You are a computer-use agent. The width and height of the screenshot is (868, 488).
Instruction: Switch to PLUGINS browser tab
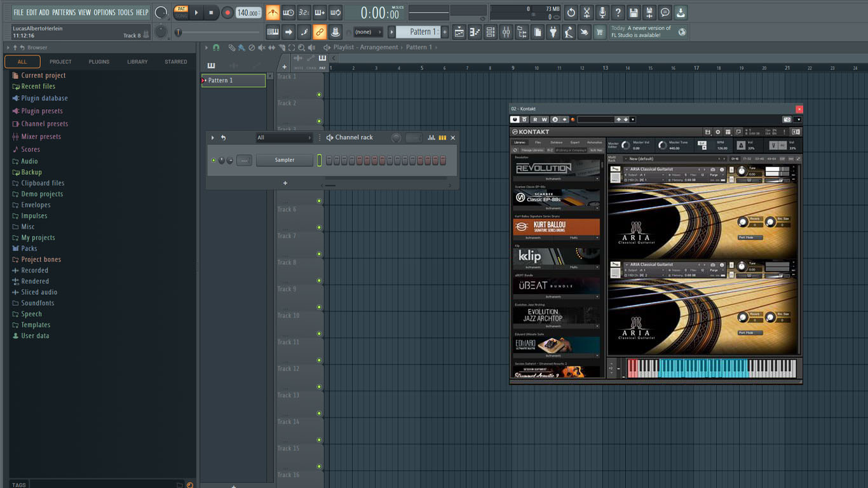[99, 62]
